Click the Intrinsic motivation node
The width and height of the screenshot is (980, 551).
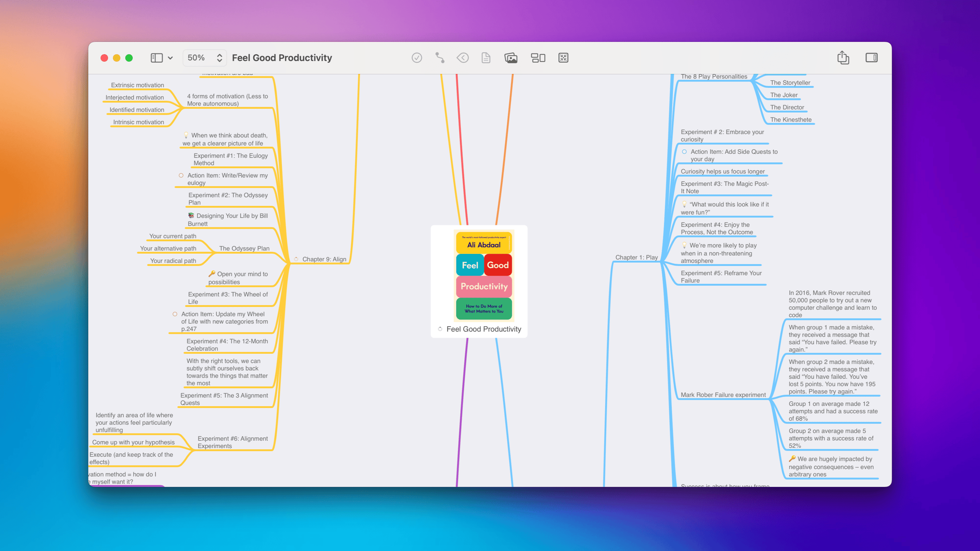138,122
